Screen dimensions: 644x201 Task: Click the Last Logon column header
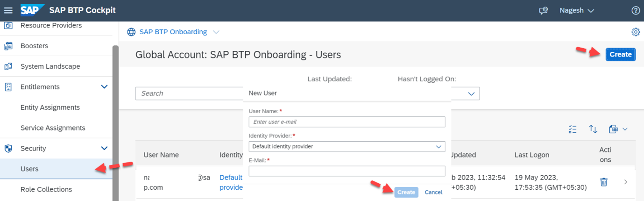coord(532,155)
